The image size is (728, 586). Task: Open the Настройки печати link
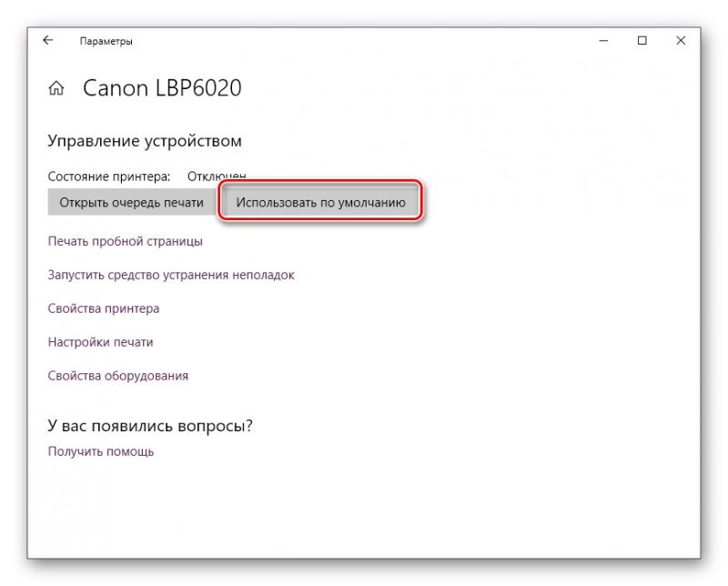coord(100,342)
